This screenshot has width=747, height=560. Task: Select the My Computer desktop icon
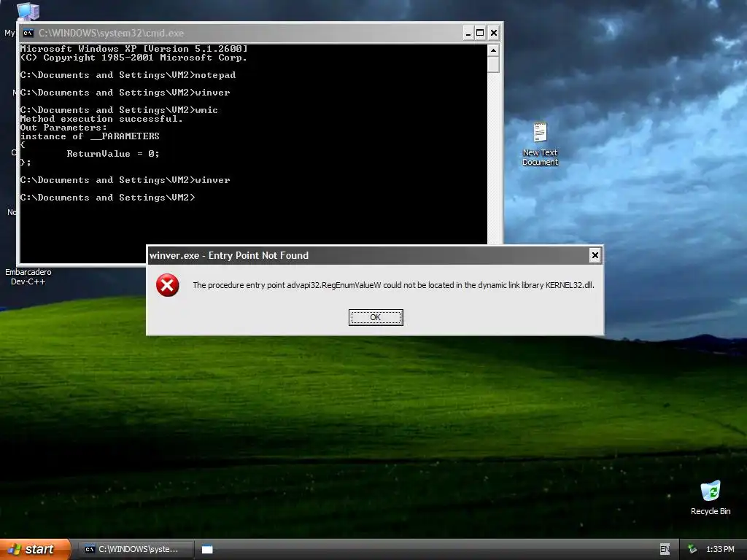[x=28, y=10]
